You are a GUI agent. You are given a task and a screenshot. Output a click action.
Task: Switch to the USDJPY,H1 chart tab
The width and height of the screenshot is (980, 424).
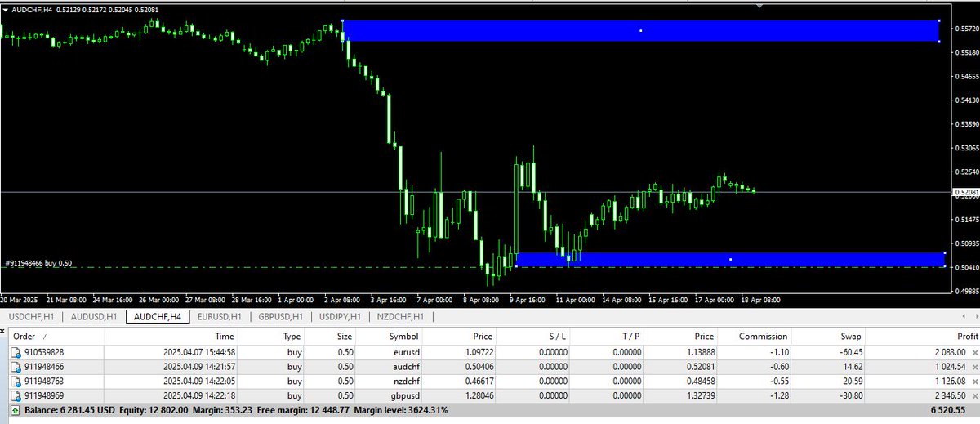tap(339, 317)
